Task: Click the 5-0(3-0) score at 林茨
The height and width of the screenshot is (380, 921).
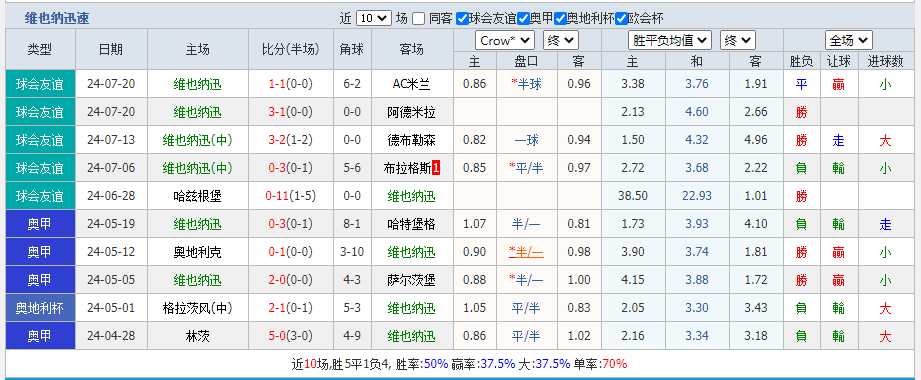Action: [x=290, y=337]
